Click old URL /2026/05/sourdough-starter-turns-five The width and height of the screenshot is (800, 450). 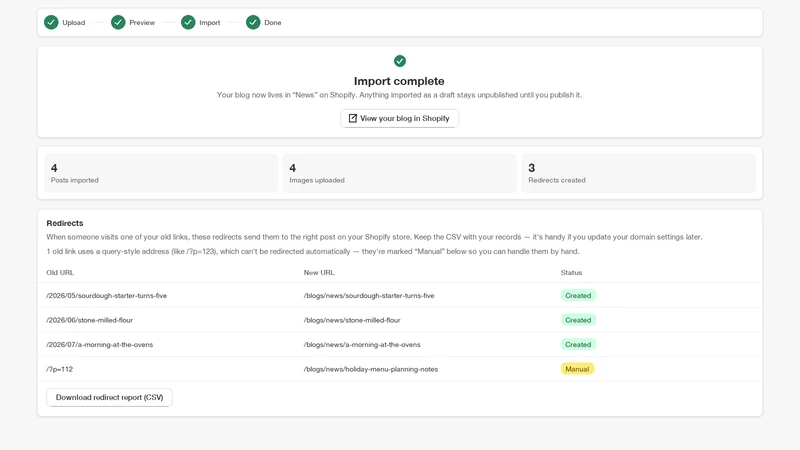[x=107, y=295]
